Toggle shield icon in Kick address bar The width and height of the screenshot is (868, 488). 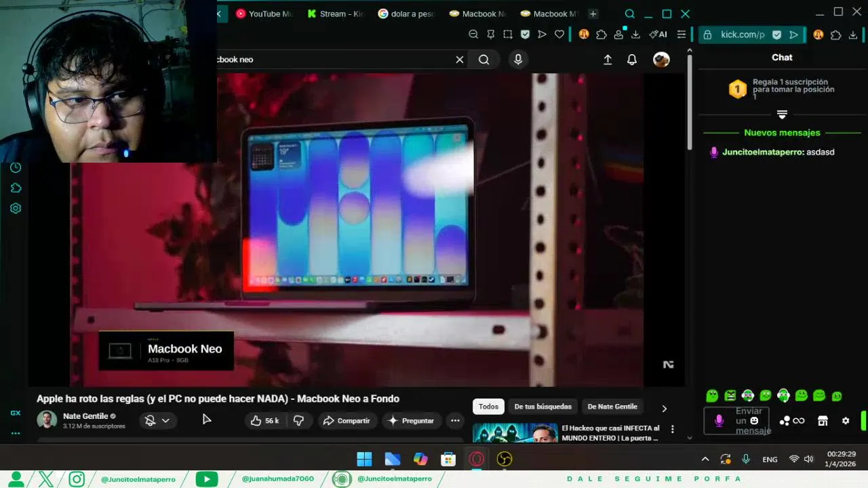point(777,35)
